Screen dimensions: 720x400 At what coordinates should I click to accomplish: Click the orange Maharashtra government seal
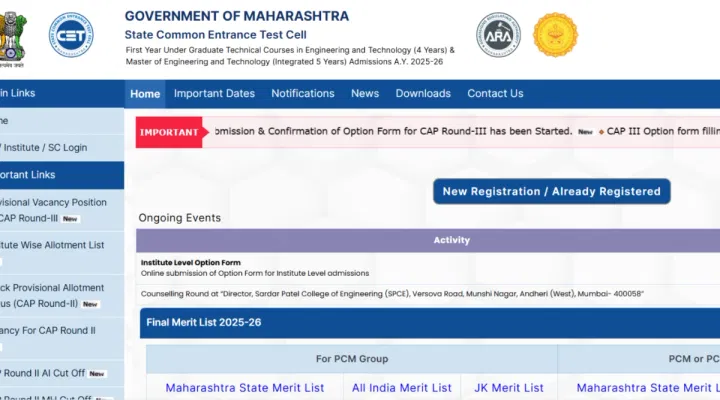click(555, 35)
